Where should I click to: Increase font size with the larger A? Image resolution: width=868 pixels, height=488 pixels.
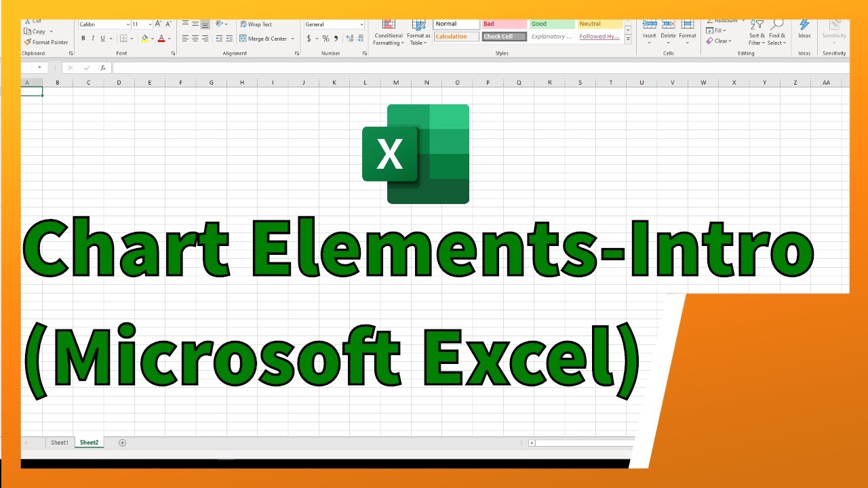(158, 24)
